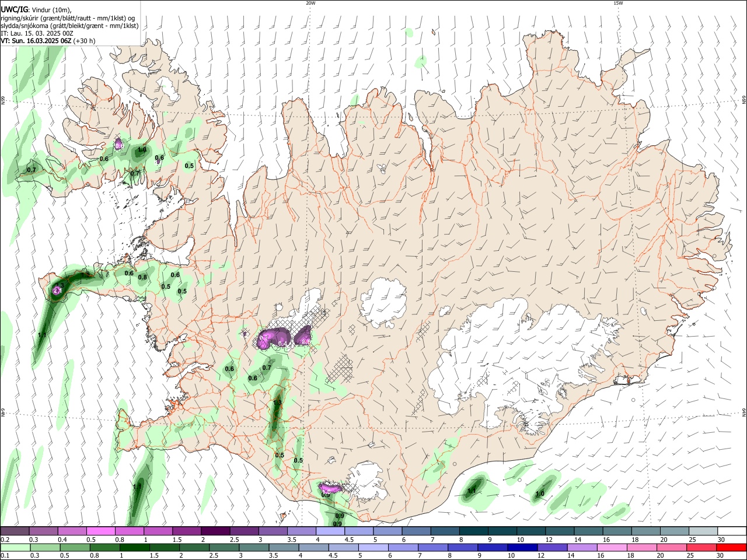
Task: Click the darkest purple 2 snow legend swatch
Action: (x=215, y=531)
